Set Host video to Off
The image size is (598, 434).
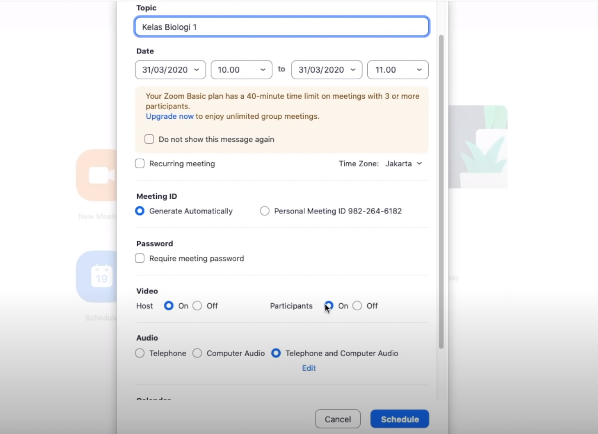pyautogui.click(x=197, y=305)
